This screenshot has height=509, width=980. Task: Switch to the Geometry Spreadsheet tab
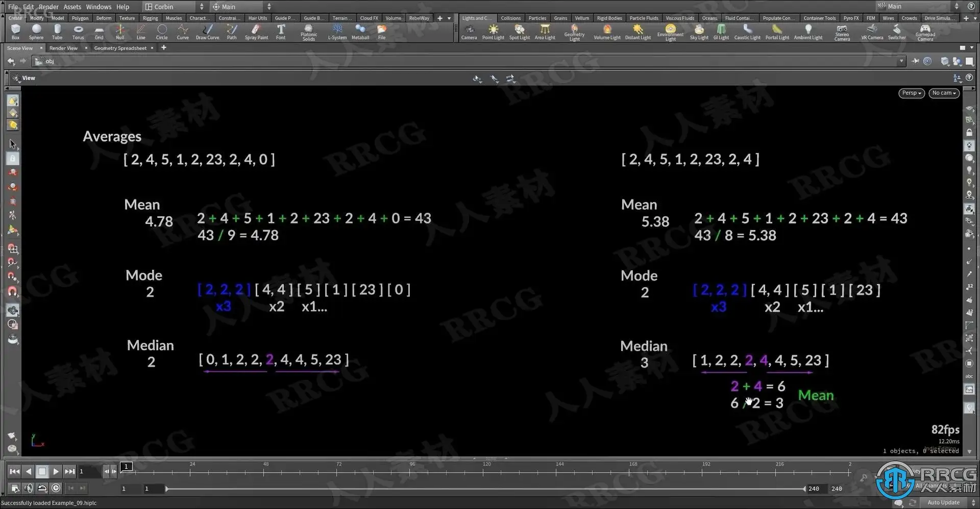pos(120,48)
